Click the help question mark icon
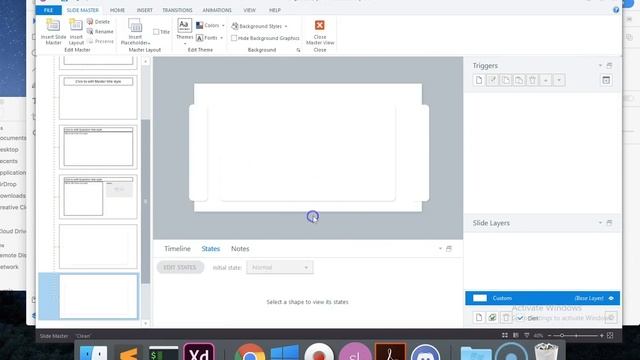The width and height of the screenshot is (640, 360). pyautogui.click(x=616, y=10)
